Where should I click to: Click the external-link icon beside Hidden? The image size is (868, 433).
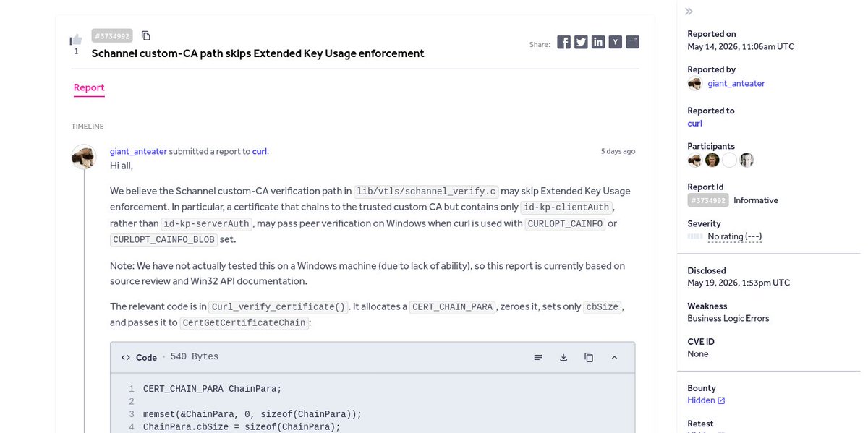click(x=721, y=400)
